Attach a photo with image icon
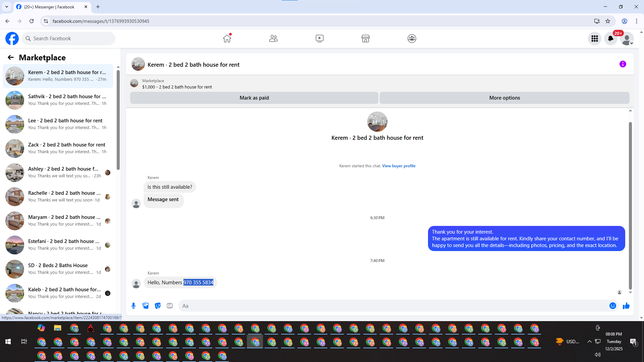 [146, 306]
